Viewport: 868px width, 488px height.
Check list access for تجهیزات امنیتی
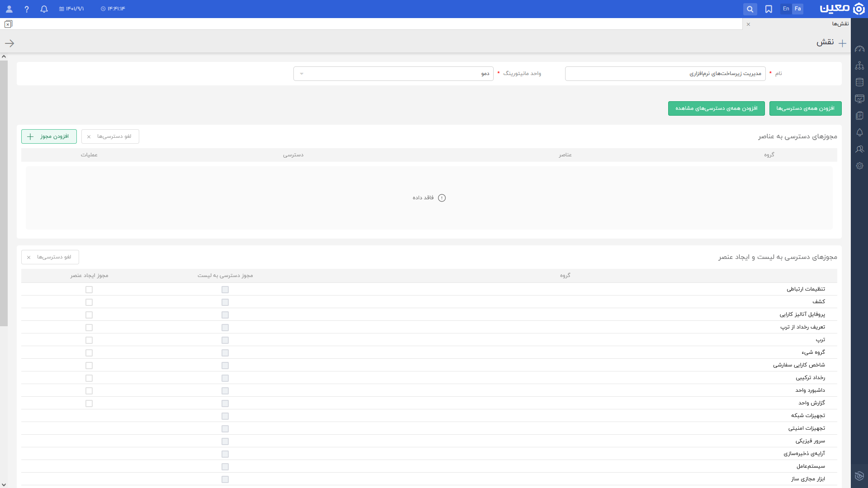225,429
